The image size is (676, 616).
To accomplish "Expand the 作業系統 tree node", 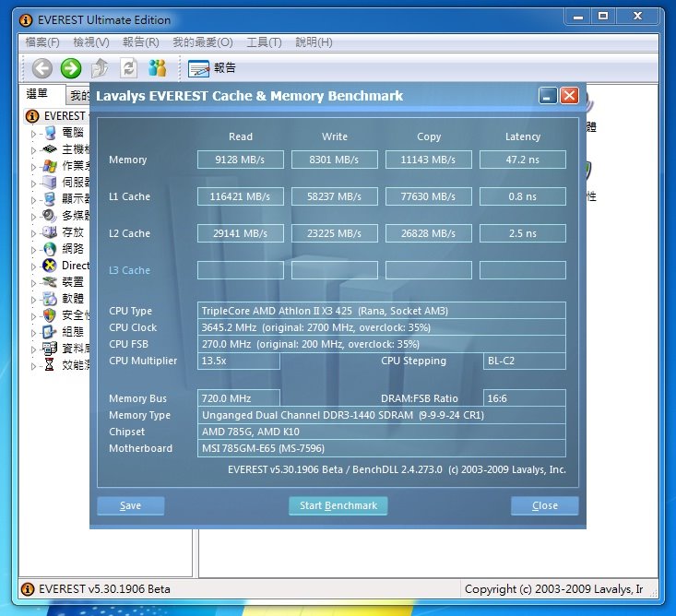I will pyautogui.click(x=33, y=167).
